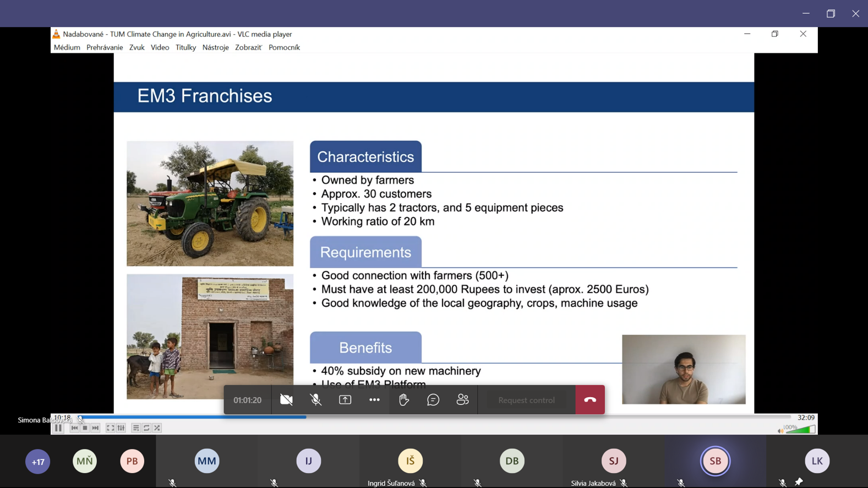Click the VLC stop playback button

pos(85,428)
